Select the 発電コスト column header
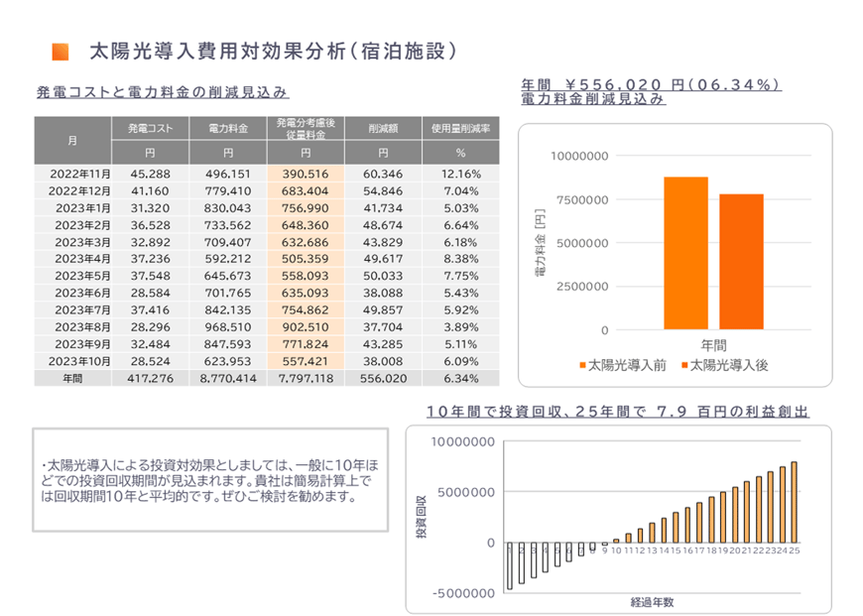Viewport: 863px width, 616px height. tap(150, 129)
